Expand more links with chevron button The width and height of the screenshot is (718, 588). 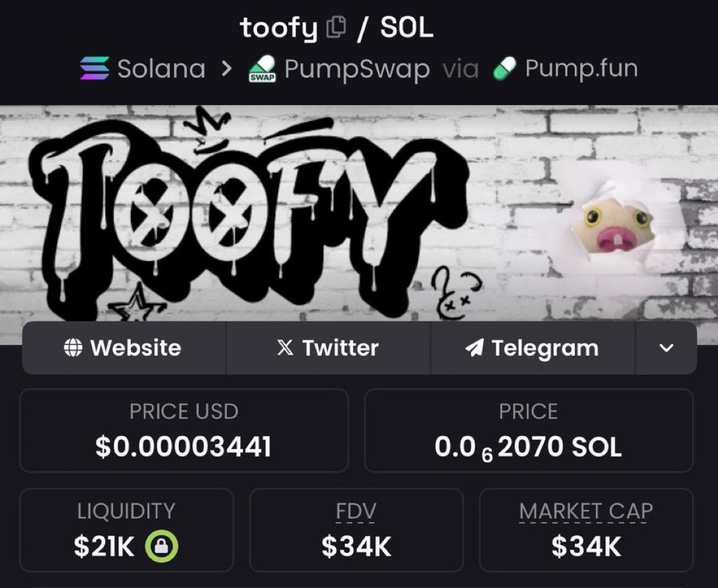pos(666,348)
